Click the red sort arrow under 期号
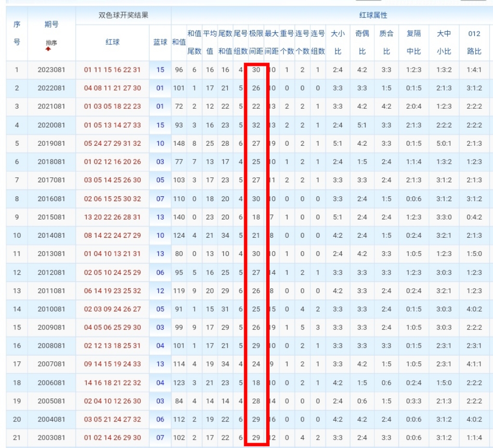 [48, 49]
